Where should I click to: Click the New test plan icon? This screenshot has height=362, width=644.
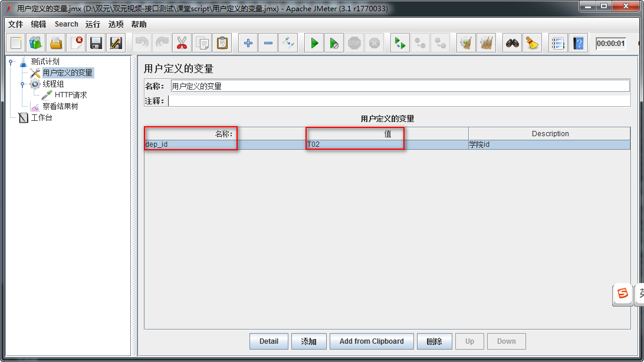pyautogui.click(x=16, y=43)
